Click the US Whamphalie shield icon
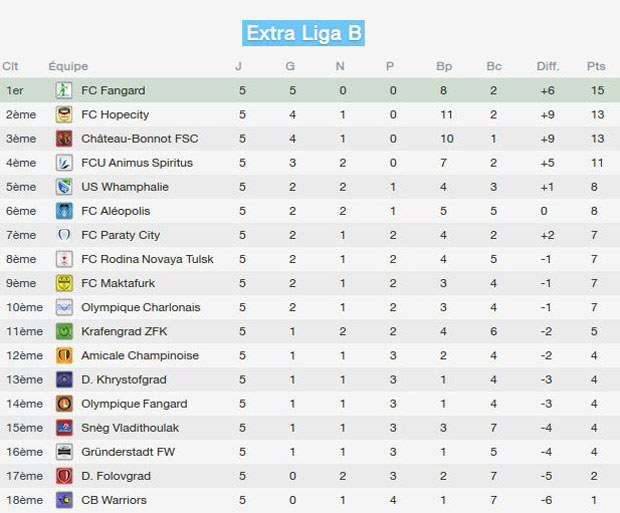620x513 pixels. [64, 187]
